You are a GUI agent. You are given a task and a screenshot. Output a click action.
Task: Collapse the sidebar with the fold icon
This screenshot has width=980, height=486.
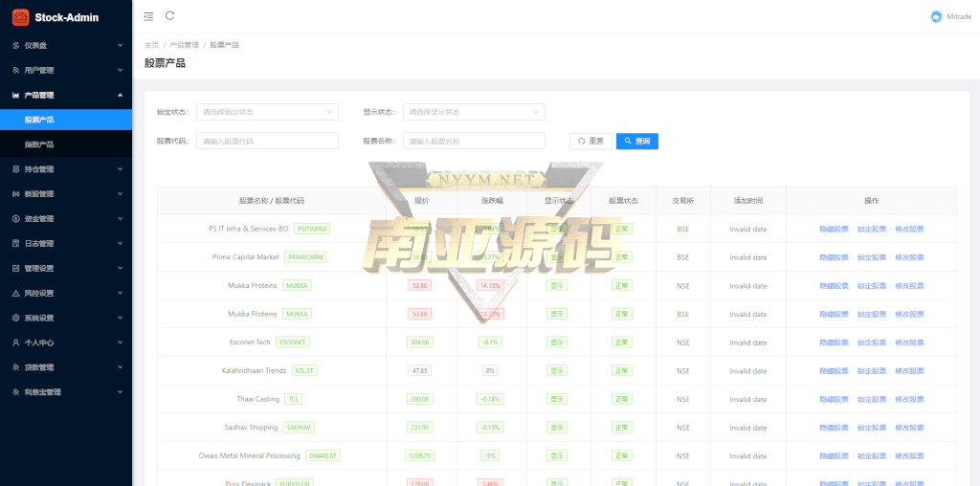click(147, 16)
